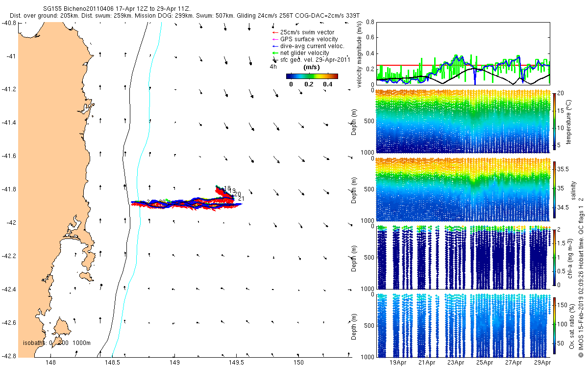Click the '27Apr' date tick

[x=513, y=363]
